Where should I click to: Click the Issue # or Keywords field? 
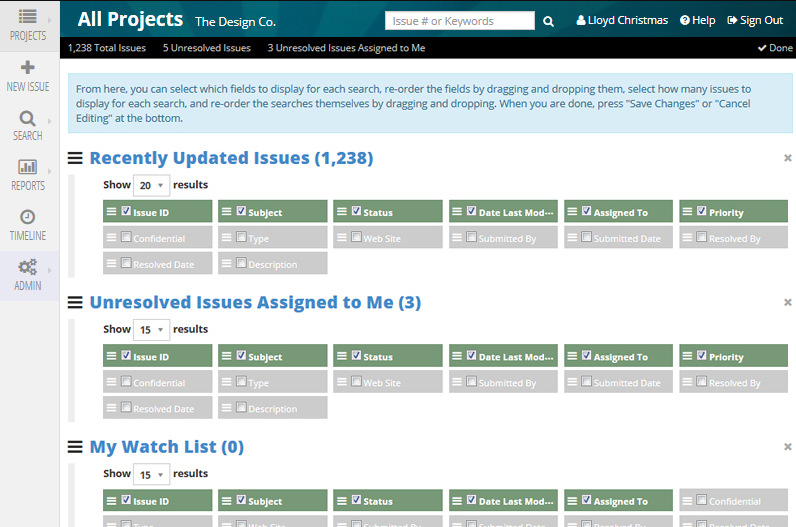[x=459, y=21]
